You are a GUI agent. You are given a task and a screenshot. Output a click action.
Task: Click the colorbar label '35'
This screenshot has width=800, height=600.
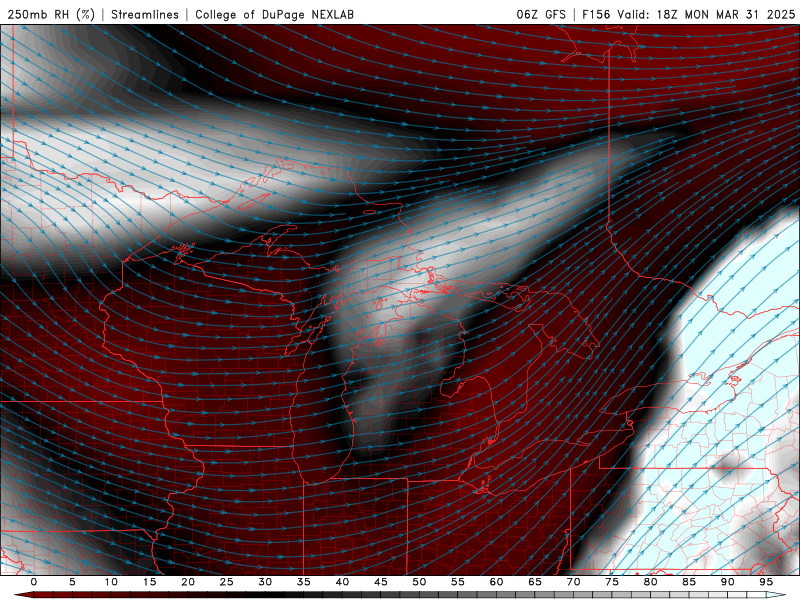[304, 582]
